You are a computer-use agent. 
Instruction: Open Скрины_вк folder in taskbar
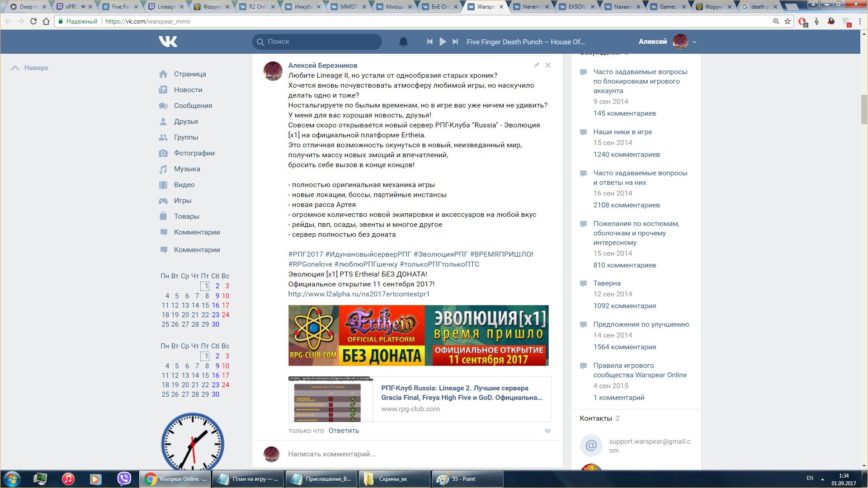click(394, 479)
